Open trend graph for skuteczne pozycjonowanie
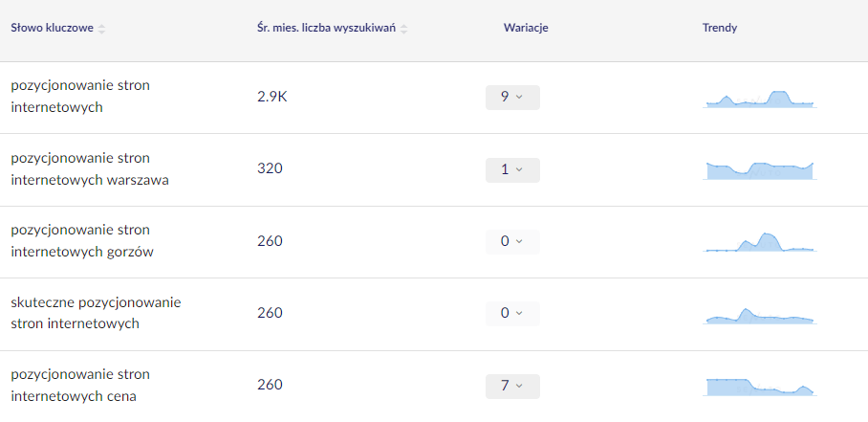 (x=760, y=316)
